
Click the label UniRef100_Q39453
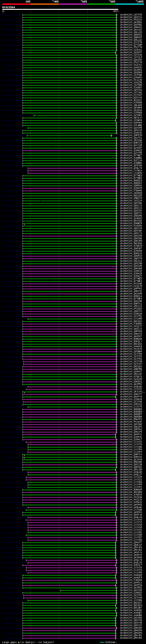(131, 593)
